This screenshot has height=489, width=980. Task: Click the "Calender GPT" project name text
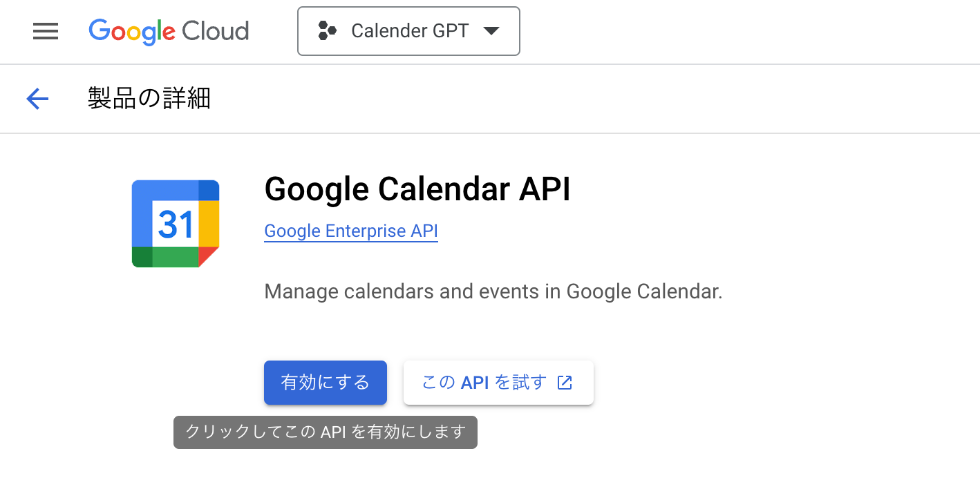pos(410,31)
